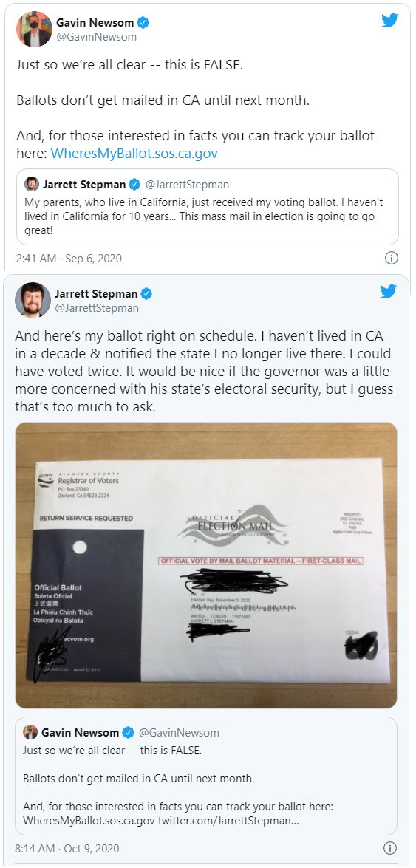The image size is (416, 868).
Task: Click the 8:14 AM · Oct 9, 2020 timestamp
Action: pyautogui.click(x=67, y=848)
